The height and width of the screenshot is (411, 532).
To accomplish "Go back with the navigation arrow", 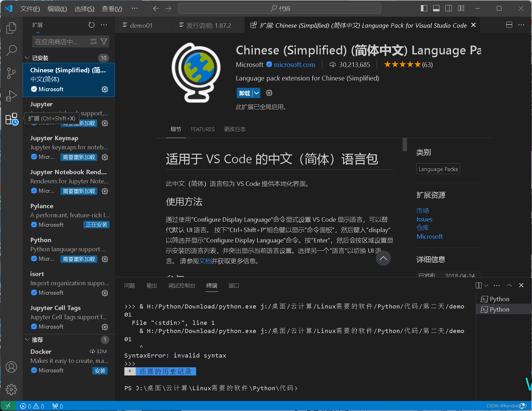I will tap(156, 8).
